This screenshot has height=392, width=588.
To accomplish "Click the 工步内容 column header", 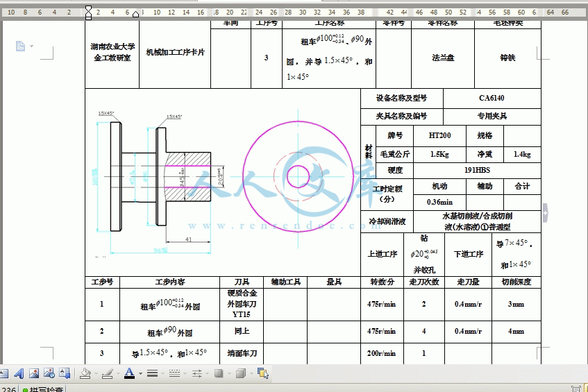I will click(170, 282).
